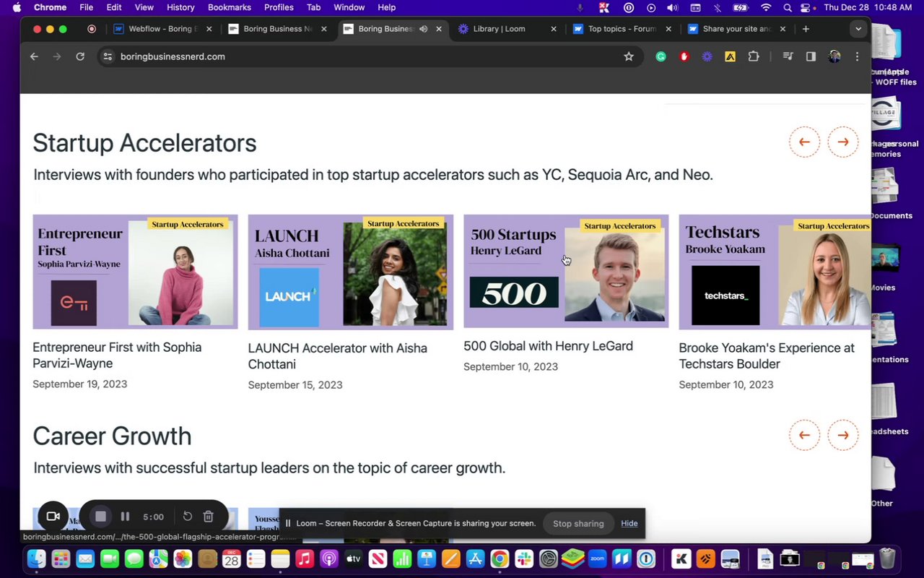The height and width of the screenshot is (578, 924).
Task: Click the 500 Startups Henry LeGard thumbnail
Action: [x=566, y=271]
